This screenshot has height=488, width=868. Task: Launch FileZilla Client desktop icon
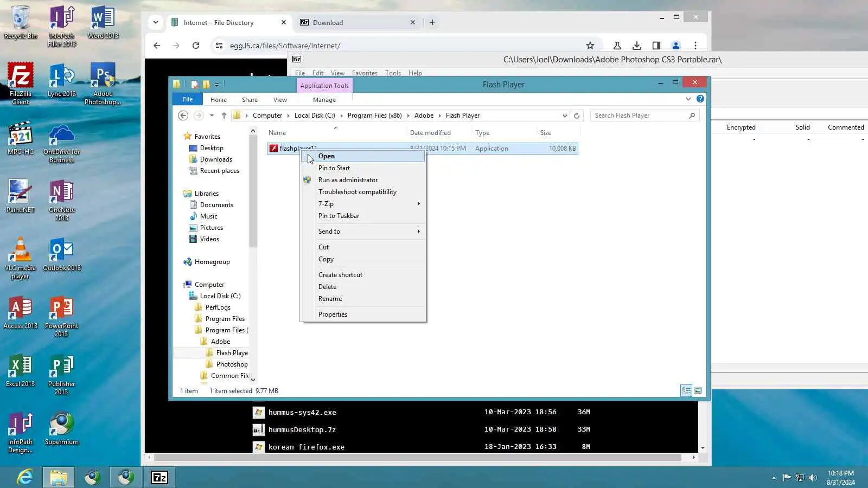(x=21, y=84)
